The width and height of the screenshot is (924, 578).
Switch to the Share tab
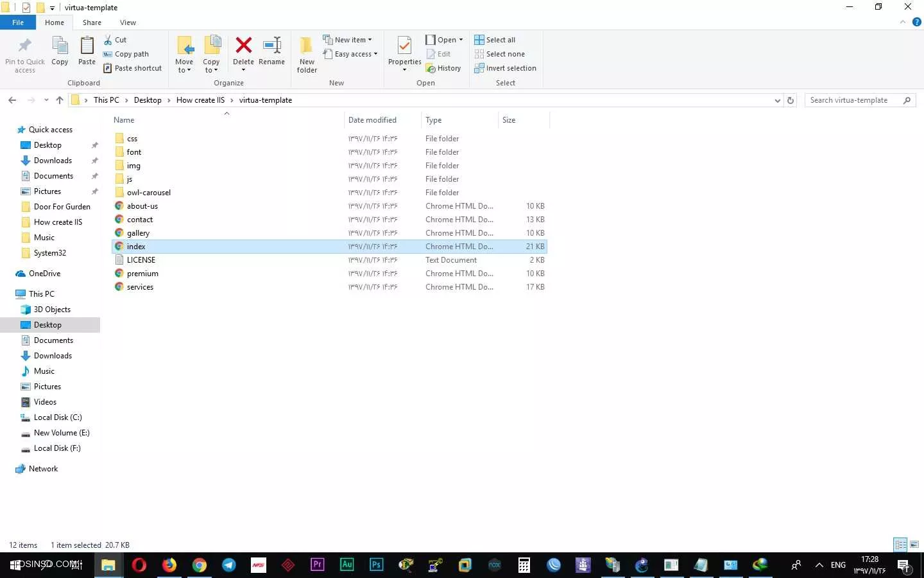(92, 22)
